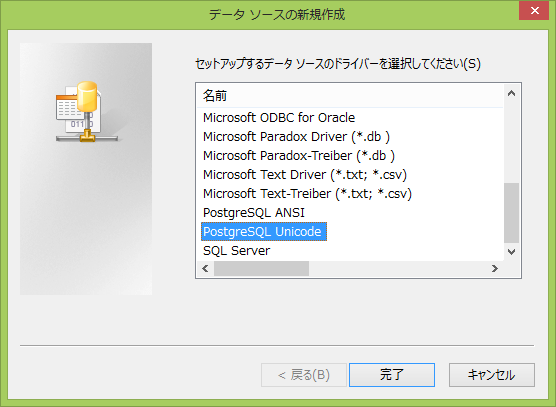Select PostgreSQL ANSI driver
The height and width of the screenshot is (407, 556).
click(x=254, y=213)
